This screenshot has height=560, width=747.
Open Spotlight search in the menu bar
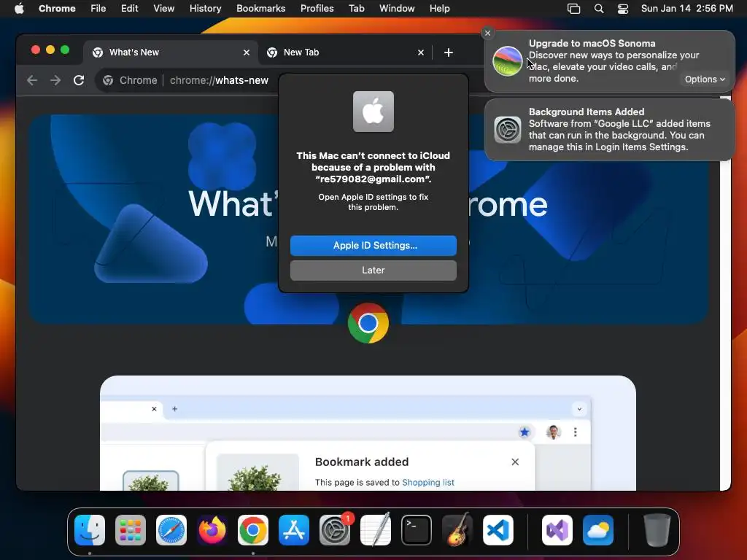[599, 9]
